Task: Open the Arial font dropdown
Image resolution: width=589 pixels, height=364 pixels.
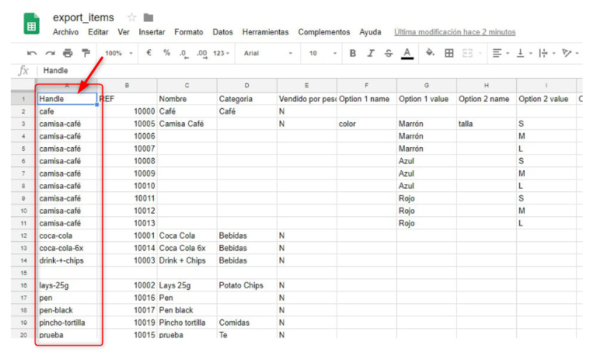Action: coord(268,54)
